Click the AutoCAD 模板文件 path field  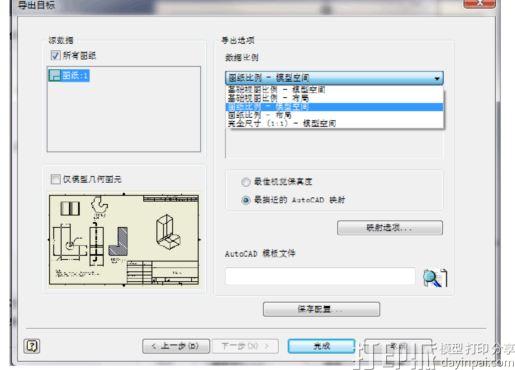[x=320, y=276]
